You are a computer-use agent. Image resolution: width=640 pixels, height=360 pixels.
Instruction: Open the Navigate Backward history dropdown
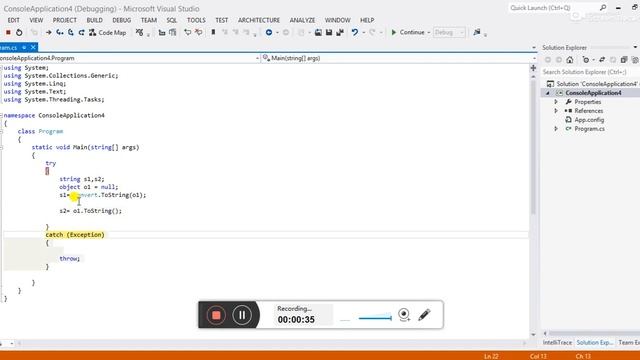[277, 33]
